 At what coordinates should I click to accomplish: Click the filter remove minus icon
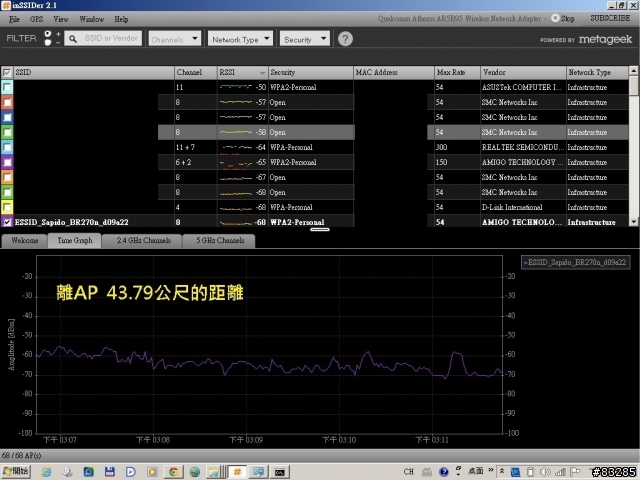(58, 42)
